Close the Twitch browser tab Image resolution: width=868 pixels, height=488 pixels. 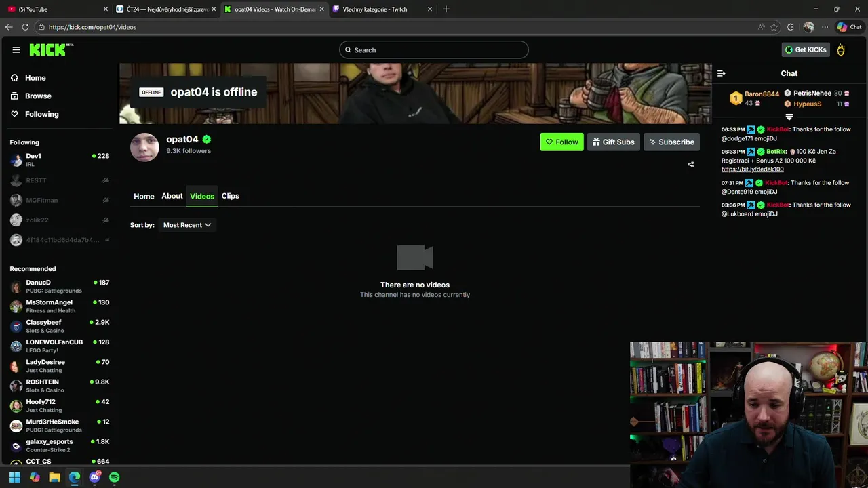click(430, 9)
